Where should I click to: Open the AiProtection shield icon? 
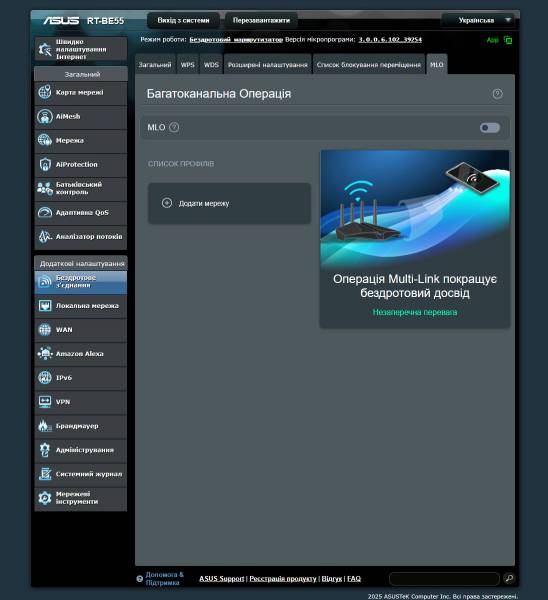point(45,165)
